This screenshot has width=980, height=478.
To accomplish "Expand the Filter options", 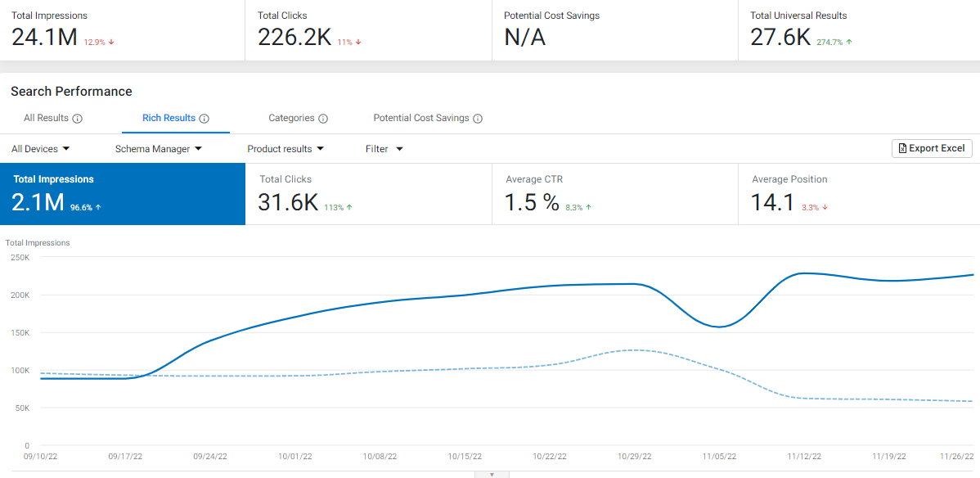I will coord(381,148).
